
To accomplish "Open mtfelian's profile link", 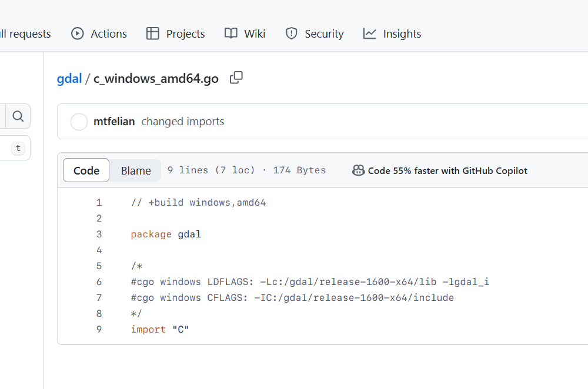I will pyautogui.click(x=114, y=122).
